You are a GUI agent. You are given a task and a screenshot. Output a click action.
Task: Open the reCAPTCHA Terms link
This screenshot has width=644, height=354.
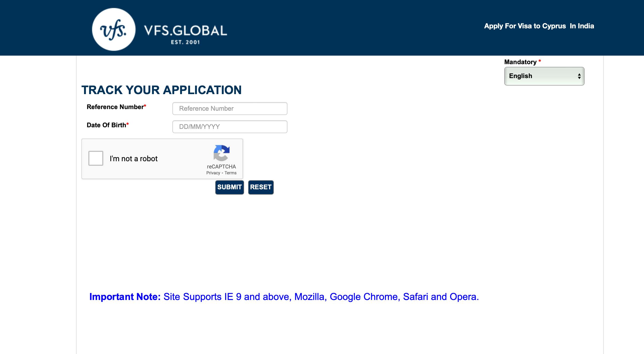coord(230,173)
